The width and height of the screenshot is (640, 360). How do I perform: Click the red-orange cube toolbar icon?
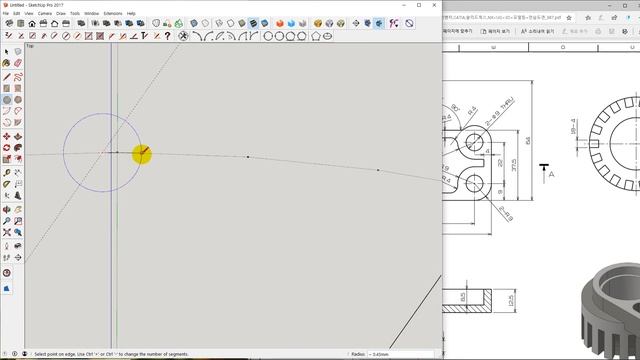(x=280, y=23)
